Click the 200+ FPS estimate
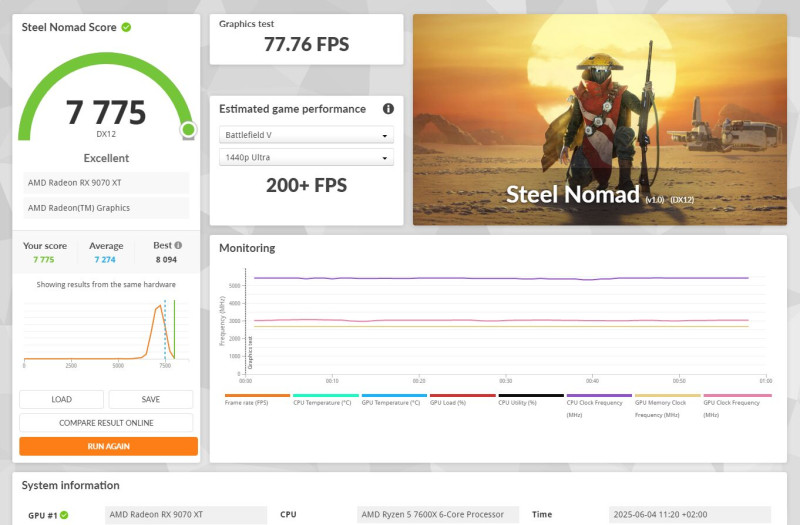 tap(307, 185)
